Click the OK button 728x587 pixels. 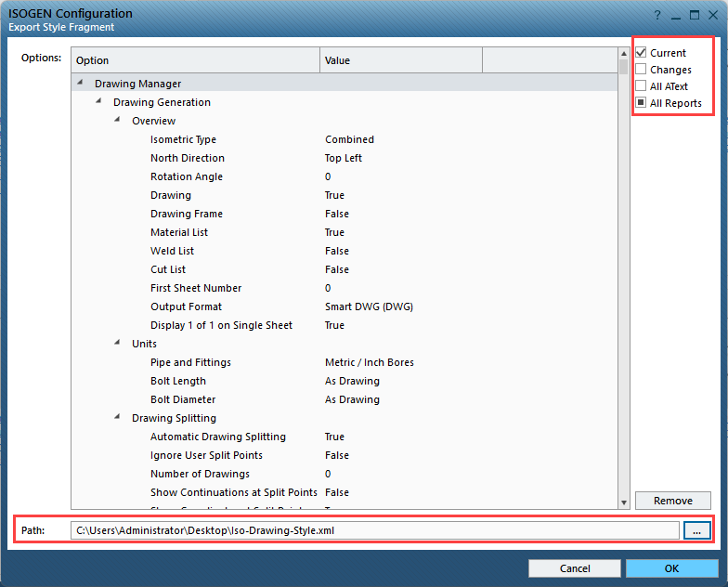pos(671,567)
